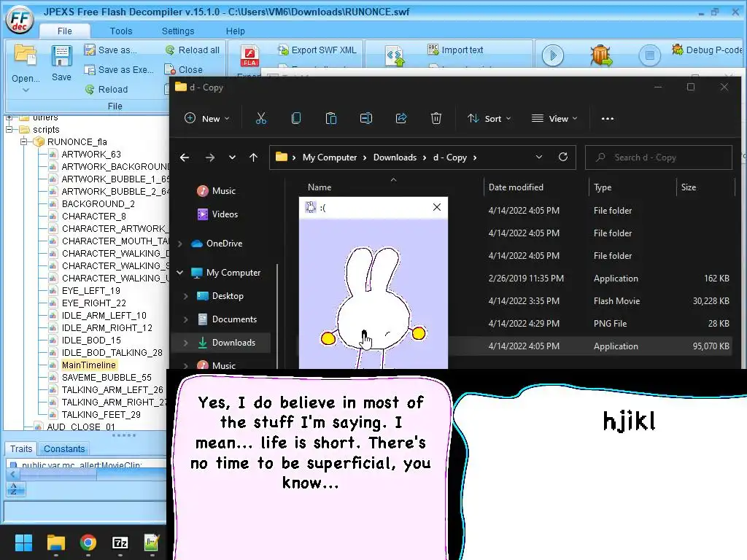The height and width of the screenshot is (560, 747).
Task: Stop playback with the stop button
Action: (649, 55)
